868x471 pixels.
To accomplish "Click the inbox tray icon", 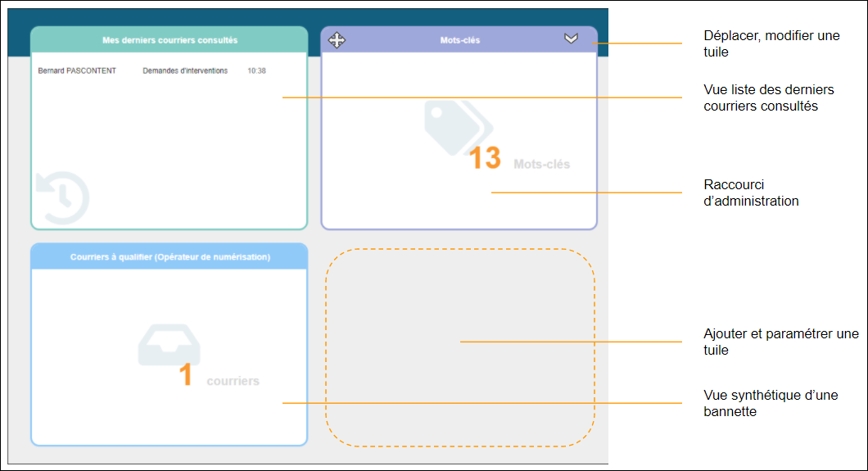I will (x=169, y=346).
